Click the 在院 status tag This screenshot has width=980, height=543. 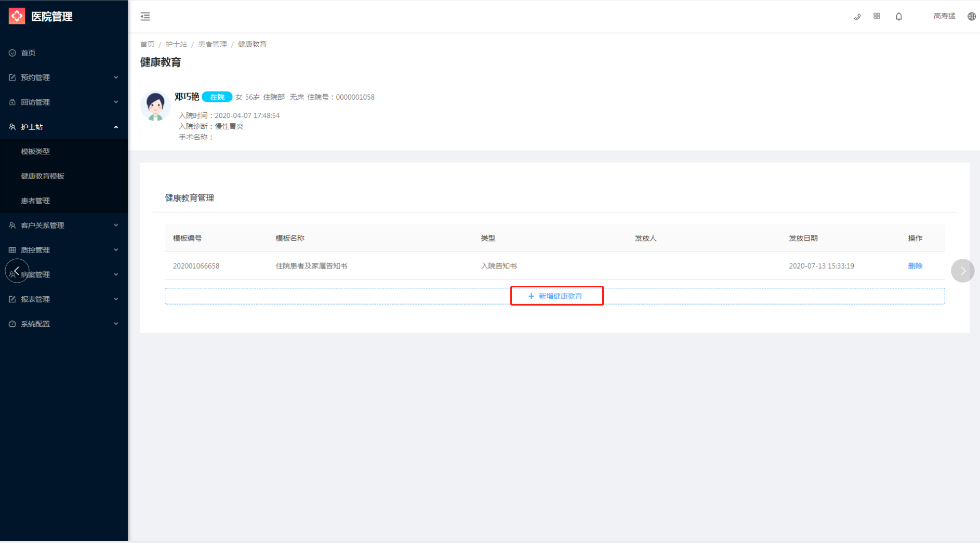[217, 97]
